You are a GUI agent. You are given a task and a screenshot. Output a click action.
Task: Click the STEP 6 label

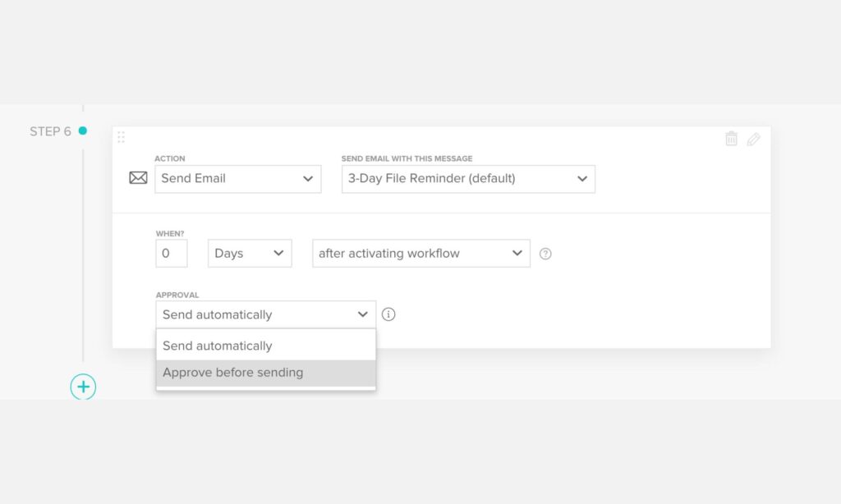(50, 131)
